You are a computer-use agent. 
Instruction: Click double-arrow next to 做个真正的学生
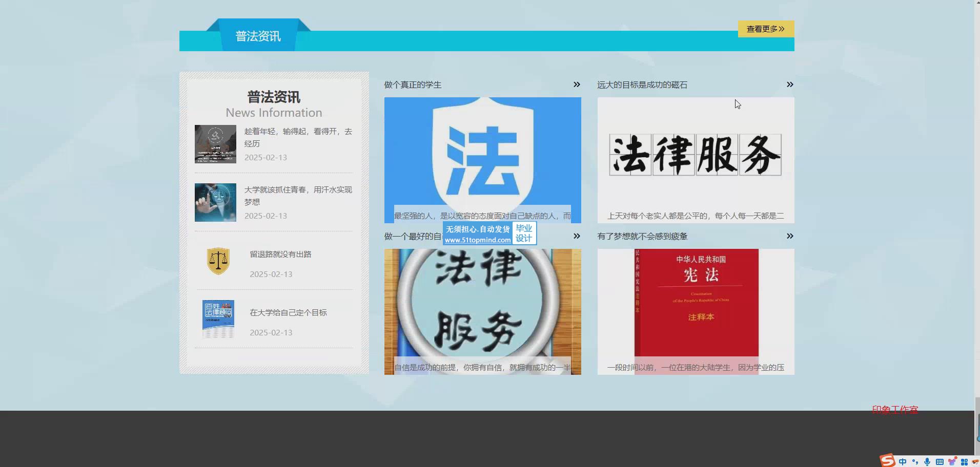577,84
